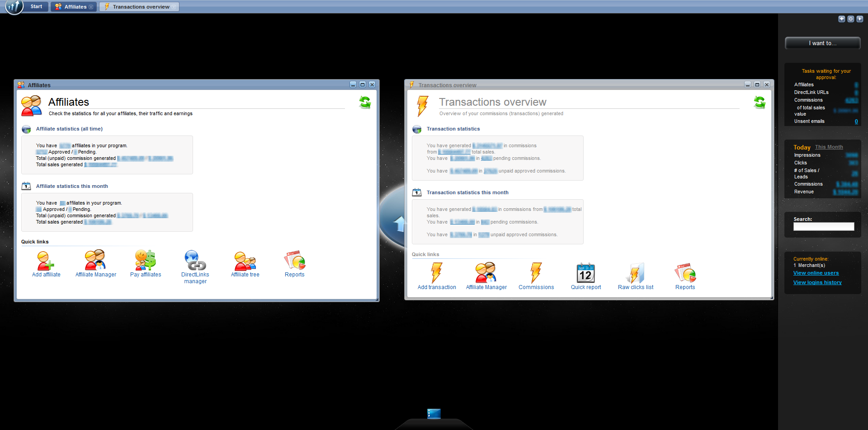Close the Affiliates taskbar tab with its x

[91, 7]
